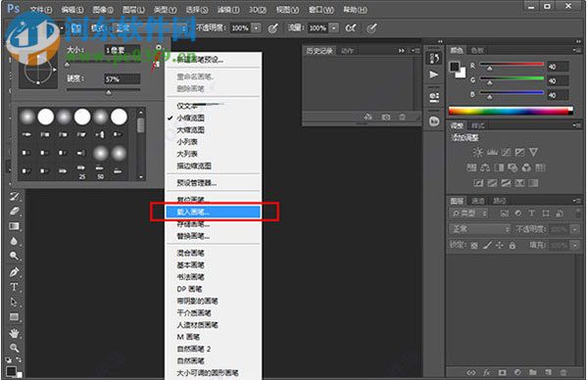
Task: Switch to 动作 (Actions) tab
Action: coord(347,51)
